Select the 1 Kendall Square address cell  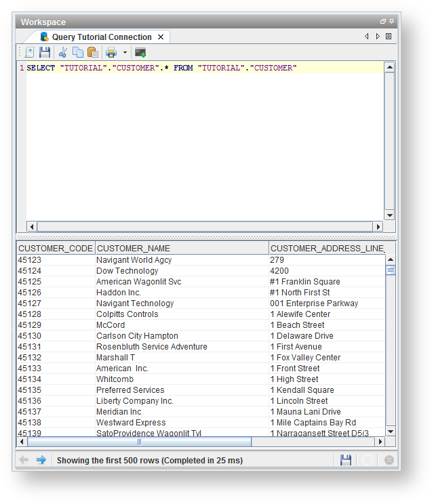327,390
